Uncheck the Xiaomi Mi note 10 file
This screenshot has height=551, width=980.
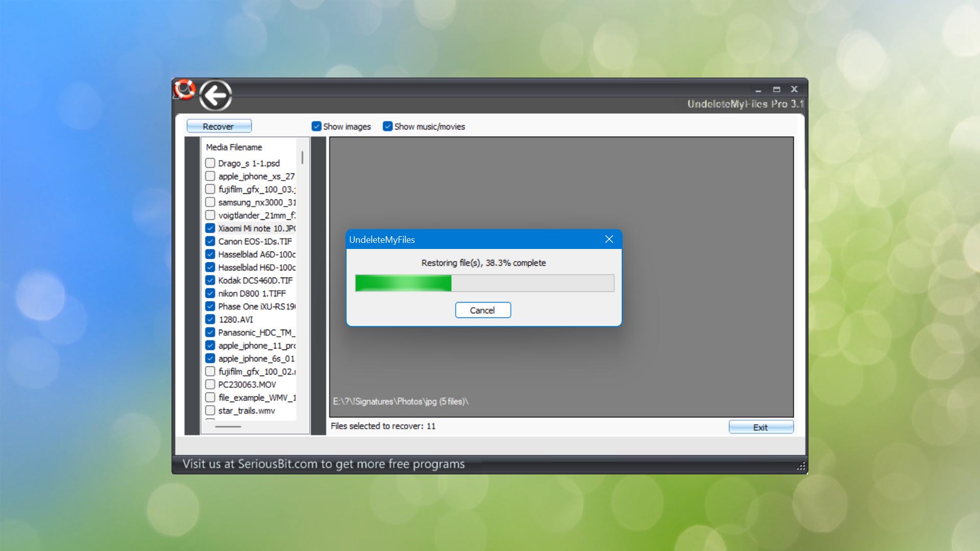click(210, 228)
